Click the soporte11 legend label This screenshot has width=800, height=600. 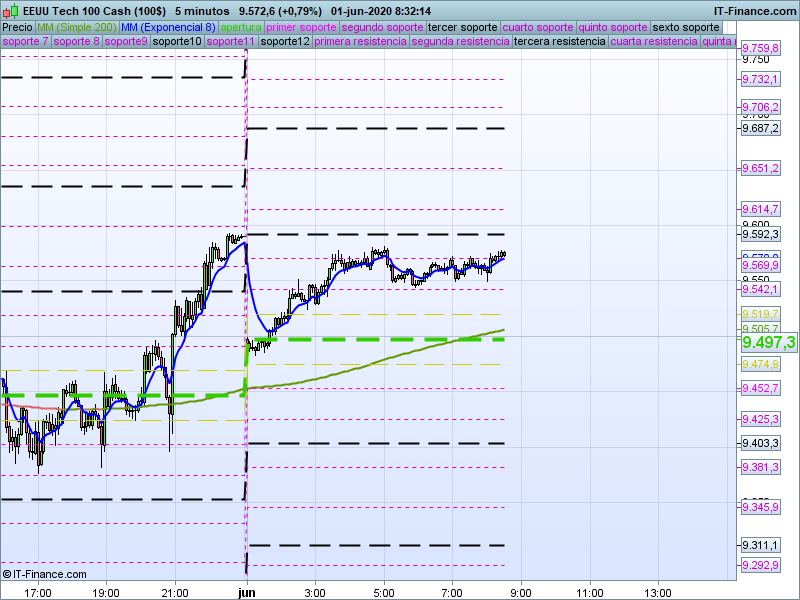[x=231, y=41]
